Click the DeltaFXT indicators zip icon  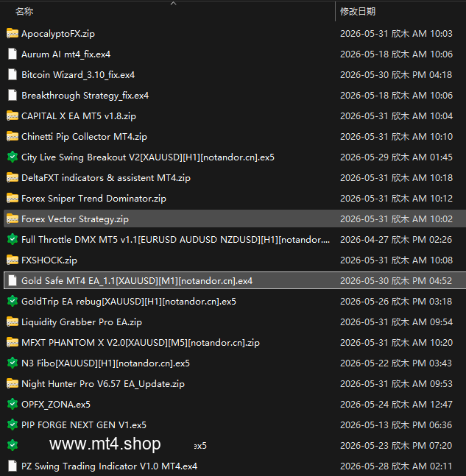point(13,177)
